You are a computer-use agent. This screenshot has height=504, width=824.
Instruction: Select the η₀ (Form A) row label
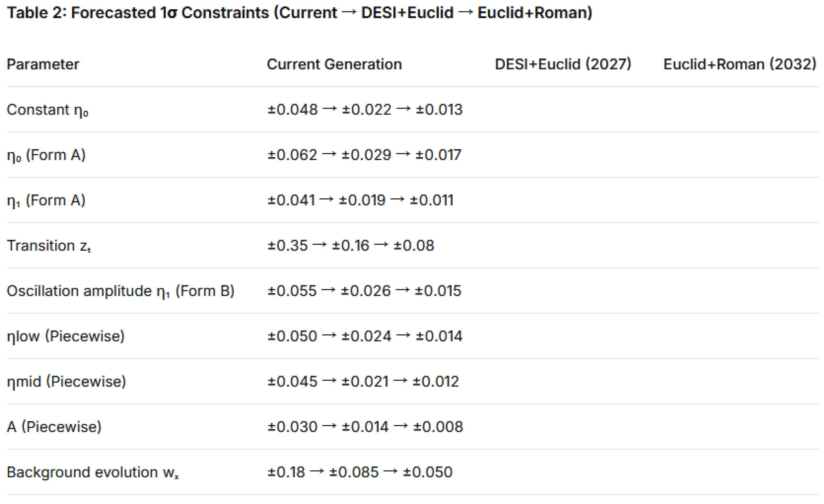46,155
